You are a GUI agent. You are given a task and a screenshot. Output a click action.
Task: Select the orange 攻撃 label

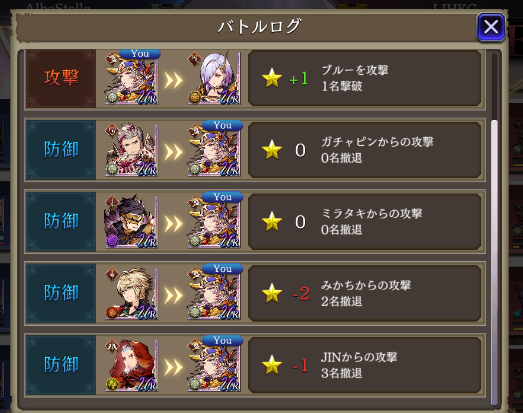coord(61,77)
